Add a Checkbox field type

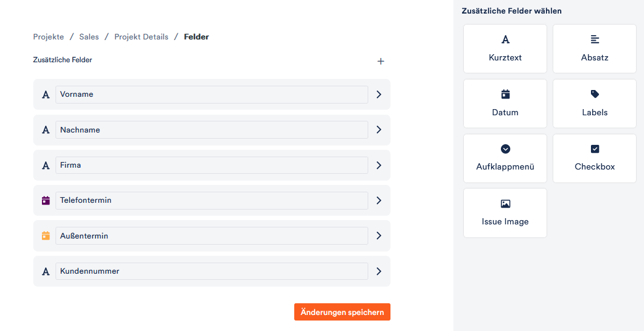pos(594,158)
